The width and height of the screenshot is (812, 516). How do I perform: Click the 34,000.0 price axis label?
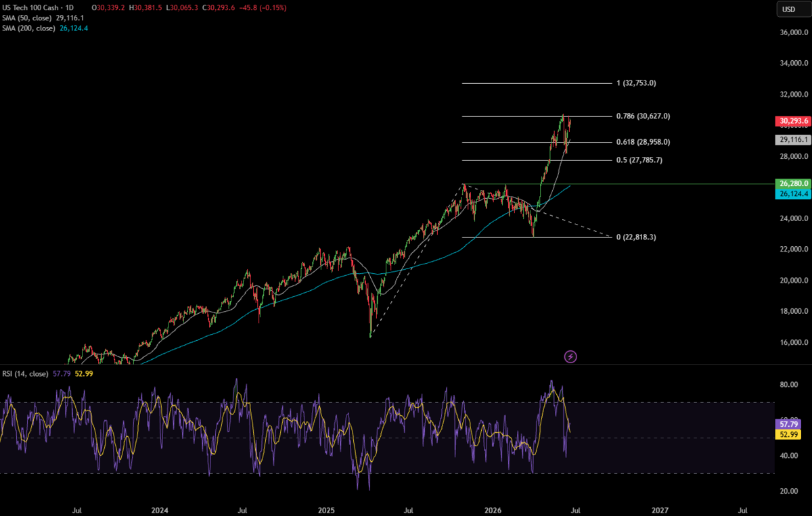tap(793, 64)
